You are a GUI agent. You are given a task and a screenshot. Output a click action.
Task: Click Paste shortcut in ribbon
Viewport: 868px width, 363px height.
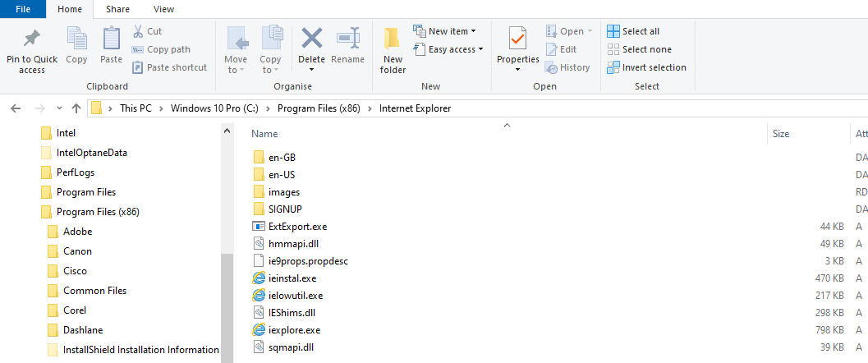tap(169, 67)
